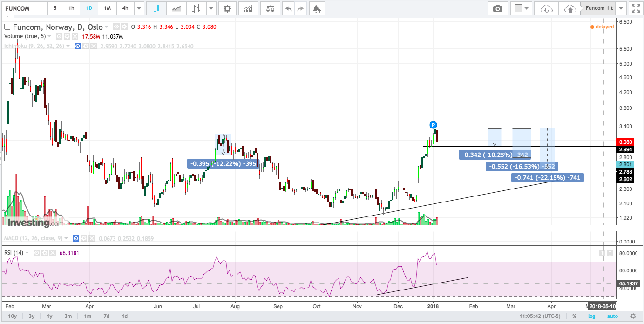This screenshot has height=324, width=644.
Task: Open chart settings with the gear icon
Action: click(227, 8)
